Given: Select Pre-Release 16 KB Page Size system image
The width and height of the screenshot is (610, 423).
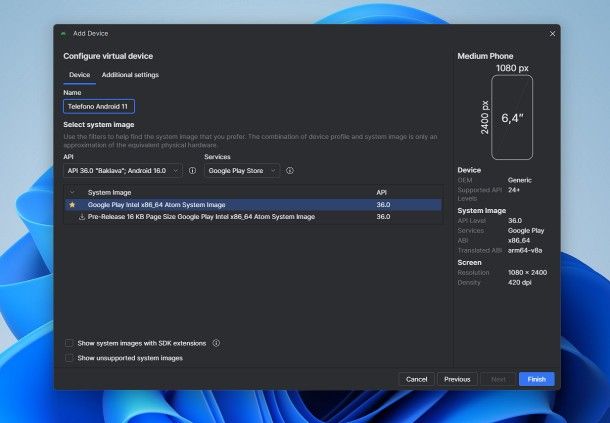Looking at the screenshot, I should pyautogui.click(x=201, y=216).
